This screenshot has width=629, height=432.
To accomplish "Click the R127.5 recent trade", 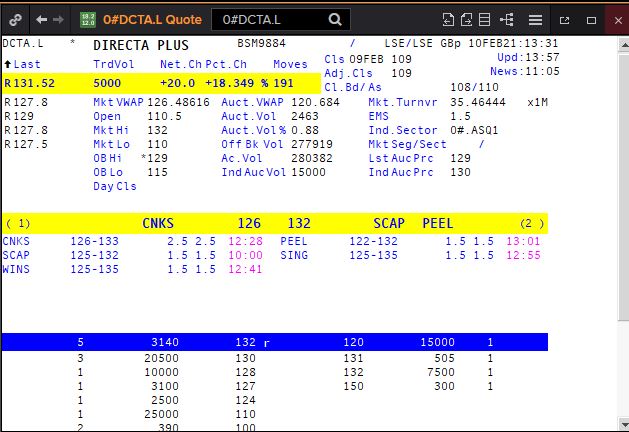I will tap(26, 144).
